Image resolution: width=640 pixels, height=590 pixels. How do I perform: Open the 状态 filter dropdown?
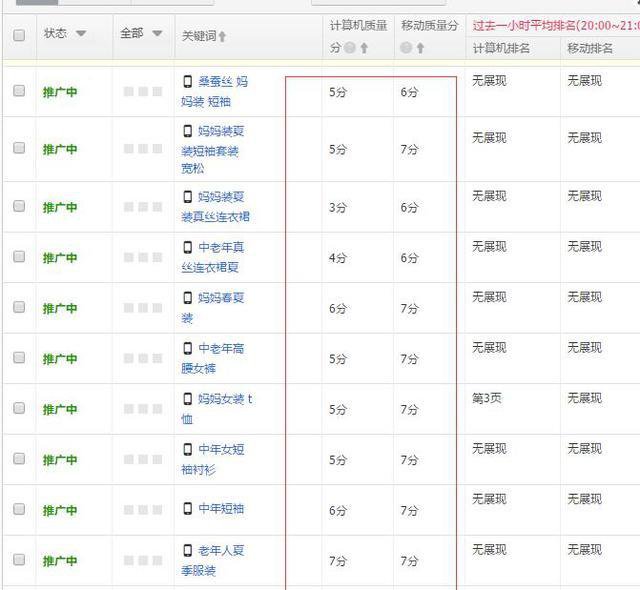click(x=81, y=33)
